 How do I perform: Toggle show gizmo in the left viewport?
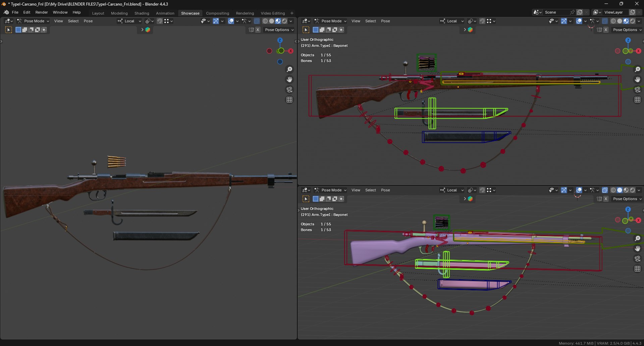point(216,21)
